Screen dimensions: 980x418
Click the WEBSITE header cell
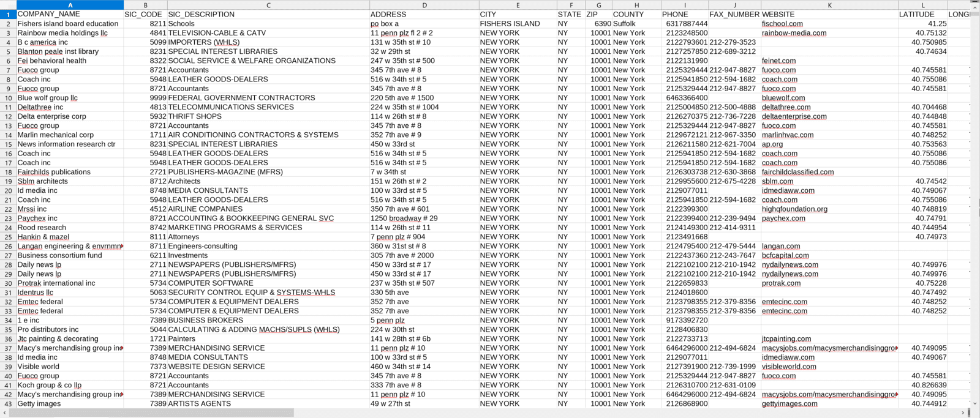pyautogui.click(x=830, y=14)
